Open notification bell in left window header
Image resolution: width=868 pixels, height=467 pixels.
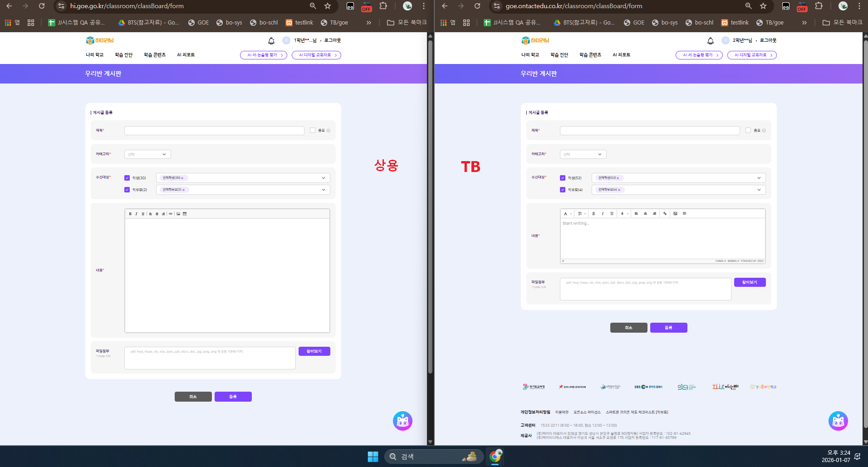271,41
